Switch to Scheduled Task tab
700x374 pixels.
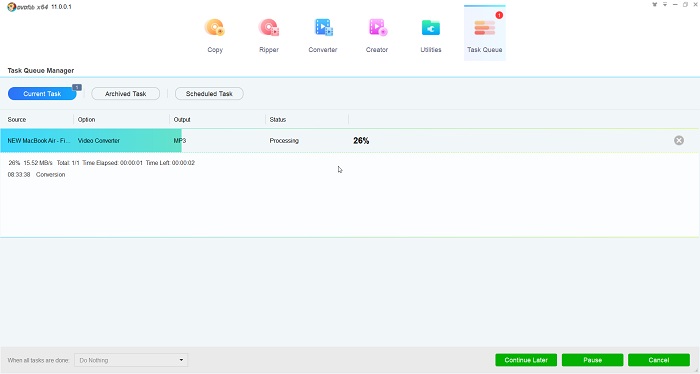coord(209,94)
